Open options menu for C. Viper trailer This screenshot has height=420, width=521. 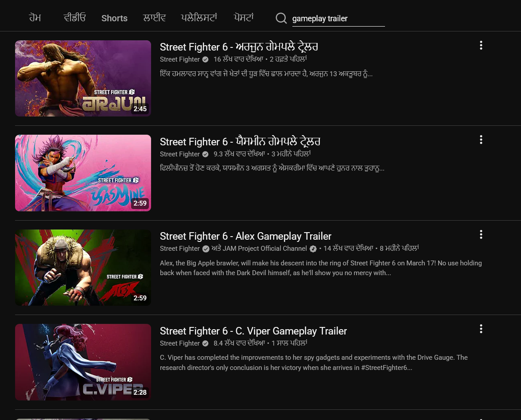coord(481,329)
